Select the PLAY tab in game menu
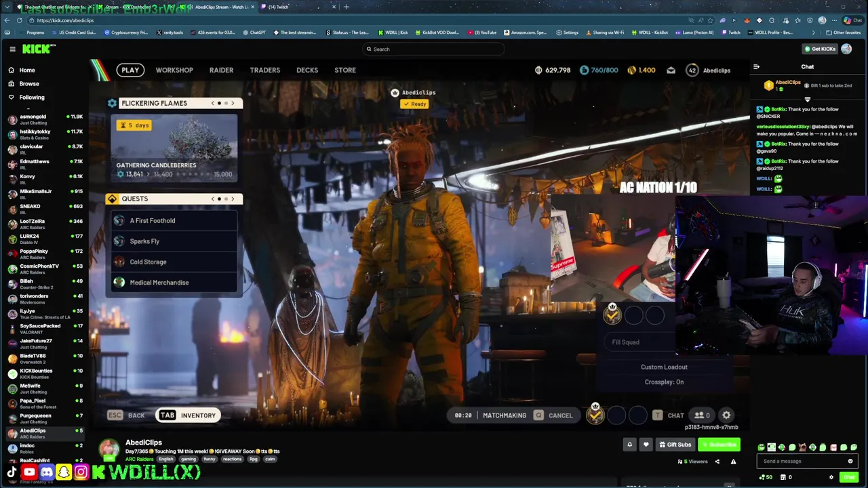The width and height of the screenshot is (868, 488). coord(130,70)
